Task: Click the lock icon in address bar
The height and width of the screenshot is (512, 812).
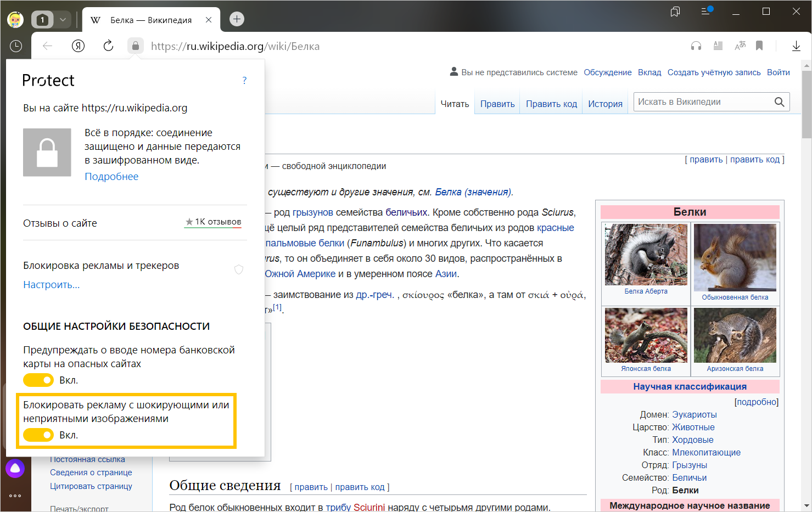Action: pyautogui.click(x=135, y=46)
